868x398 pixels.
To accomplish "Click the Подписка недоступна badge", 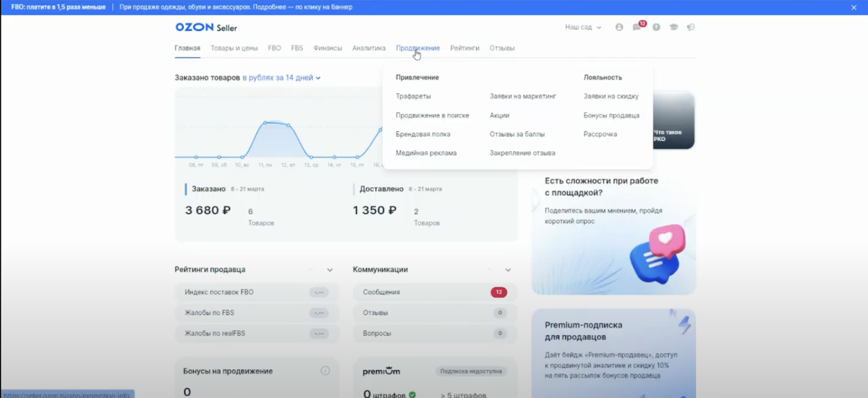I will coord(471,371).
